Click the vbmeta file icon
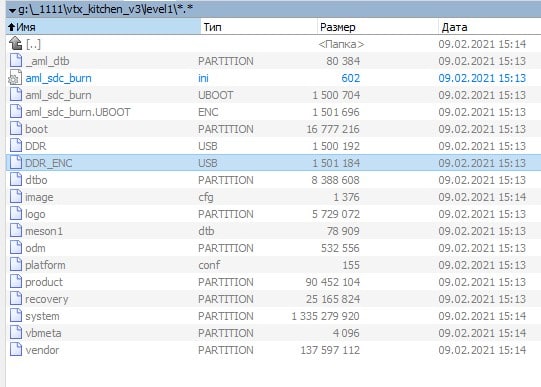This screenshot has width=541, height=387. point(16,332)
